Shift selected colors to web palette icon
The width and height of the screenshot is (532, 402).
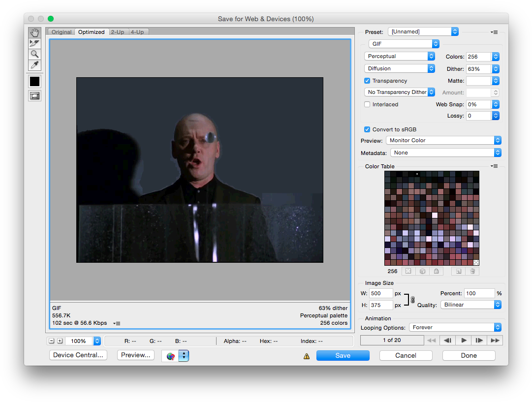(x=422, y=271)
